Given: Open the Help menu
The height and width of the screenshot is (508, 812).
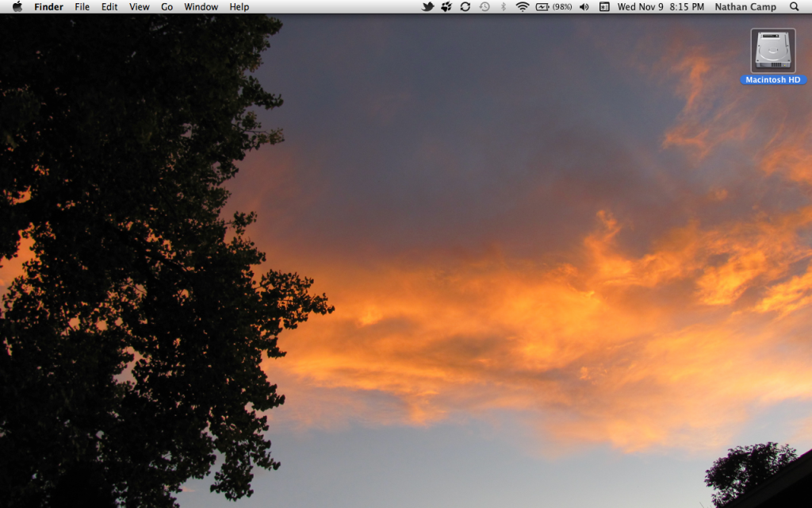Looking at the screenshot, I should coord(239,7).
